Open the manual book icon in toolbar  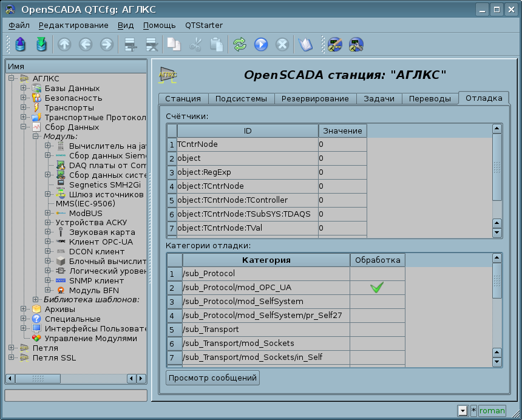click(305, 44)
